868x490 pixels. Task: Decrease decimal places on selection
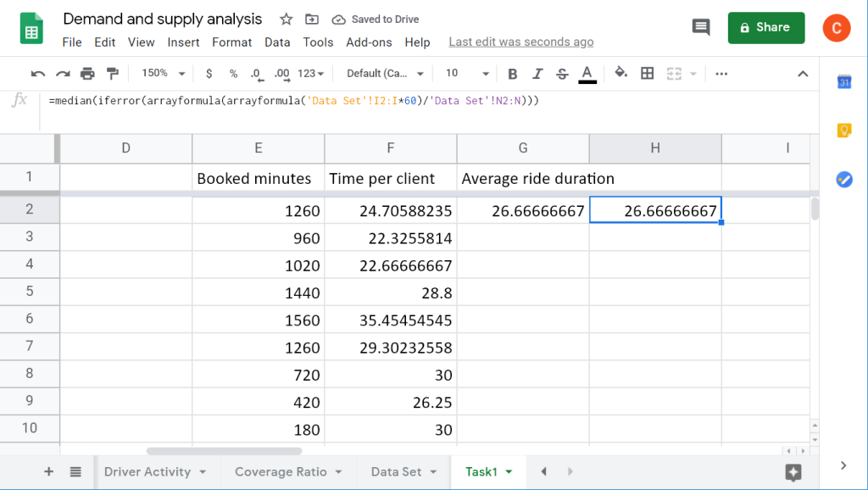click(x=256, y=74)
